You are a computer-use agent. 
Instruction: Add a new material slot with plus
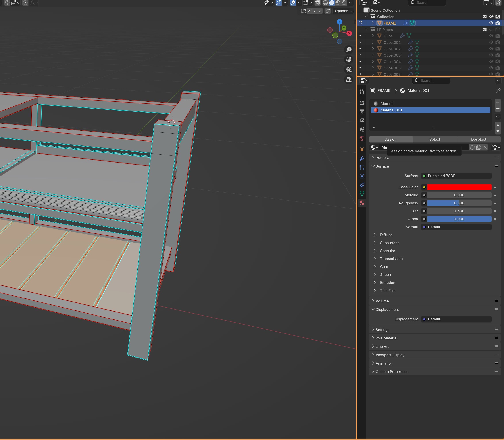pyautogui.click(x=498, y=102)
